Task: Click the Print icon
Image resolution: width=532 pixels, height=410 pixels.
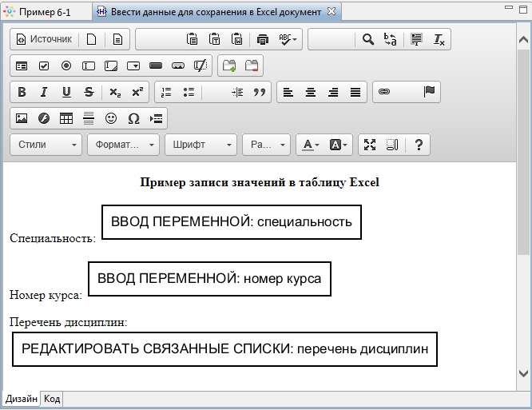Action: 263,39
